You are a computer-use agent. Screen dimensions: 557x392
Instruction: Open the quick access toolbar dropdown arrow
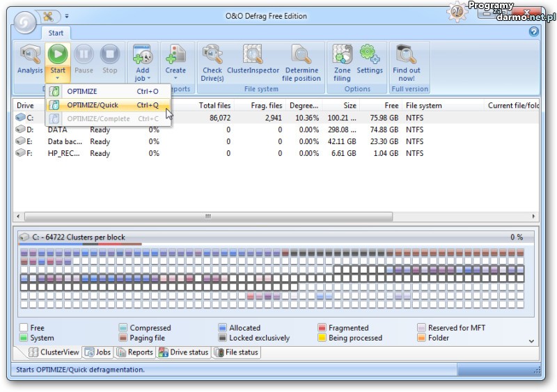click(67, 16)
